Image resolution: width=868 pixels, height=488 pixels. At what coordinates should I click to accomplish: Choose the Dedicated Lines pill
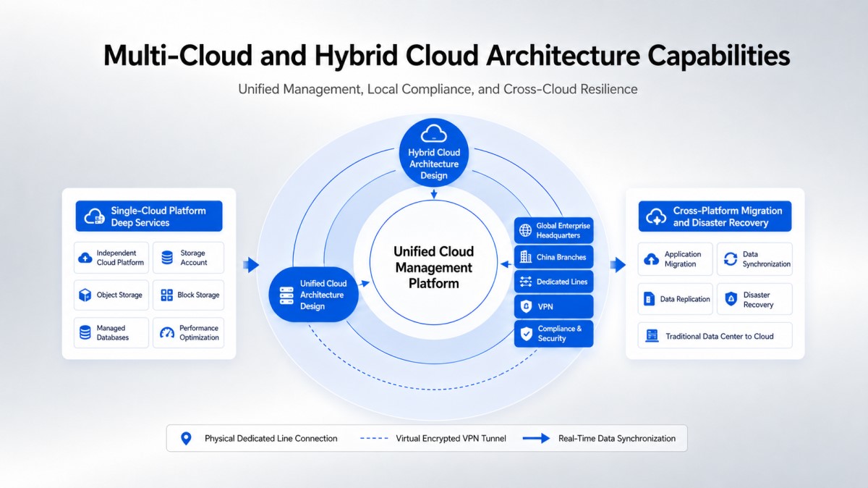pyautogui.click(x=554, y=282)
